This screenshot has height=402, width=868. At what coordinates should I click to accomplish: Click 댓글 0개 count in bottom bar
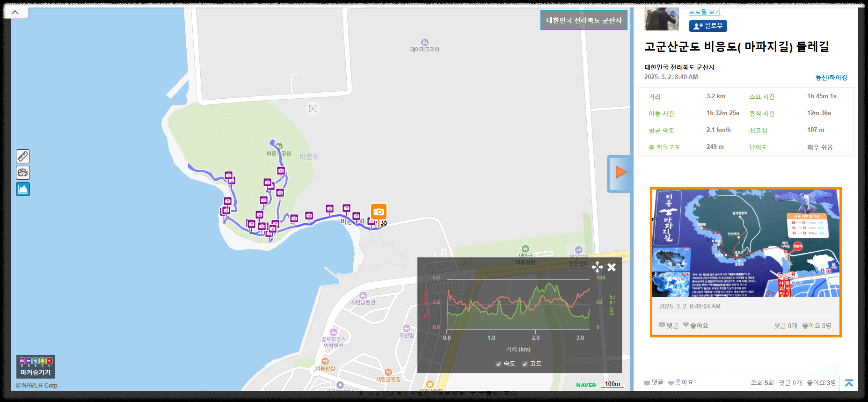coord(790,383)
